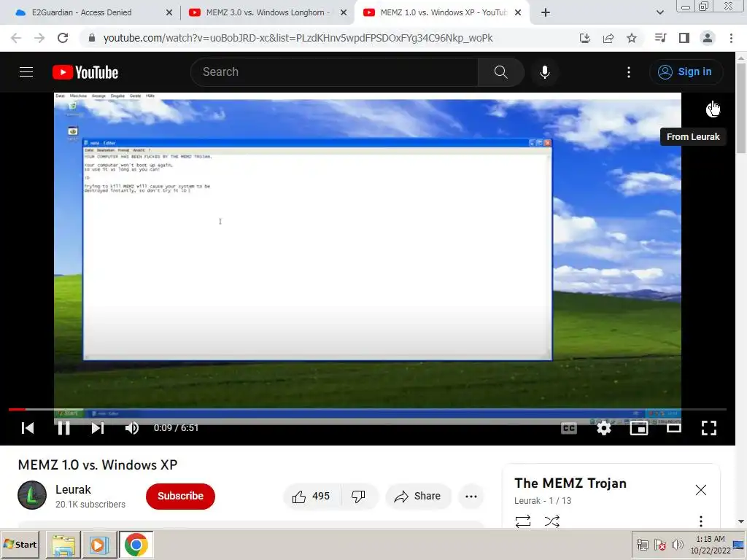Play the previous video in playlist
The image size is (747, 560).
point(28,427)
